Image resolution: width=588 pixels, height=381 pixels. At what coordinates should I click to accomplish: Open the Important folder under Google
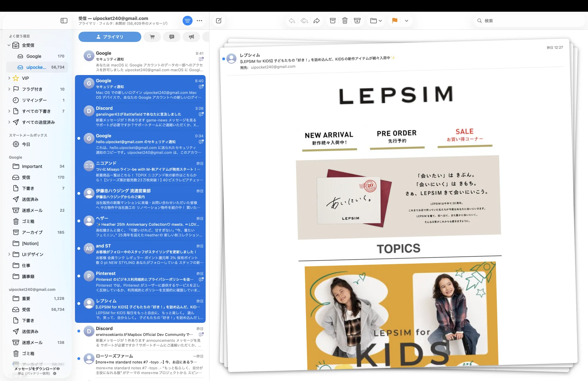pyautogui.click(x=37, y=166)
